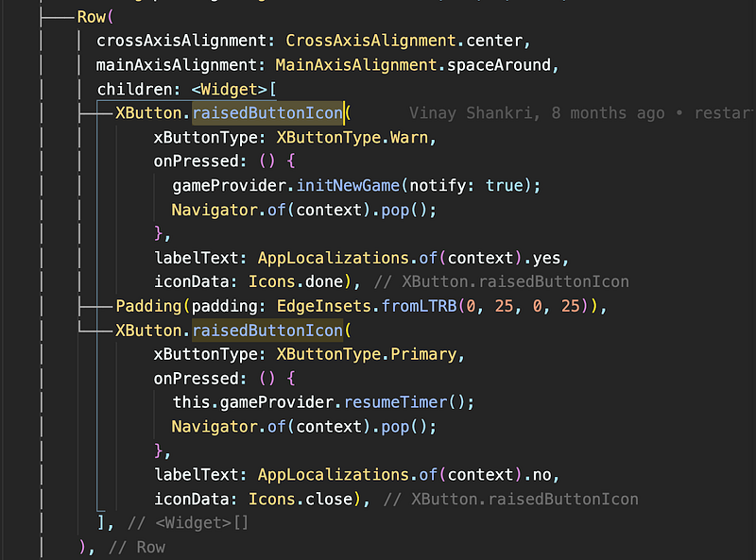Screen dimensions: 756x560
Task: Click the .no localization property
Action: (537, 475)
